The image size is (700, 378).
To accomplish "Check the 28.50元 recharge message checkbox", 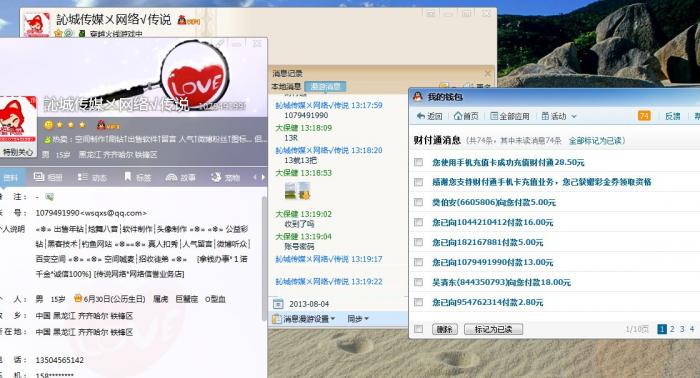I will pos(418,162).
